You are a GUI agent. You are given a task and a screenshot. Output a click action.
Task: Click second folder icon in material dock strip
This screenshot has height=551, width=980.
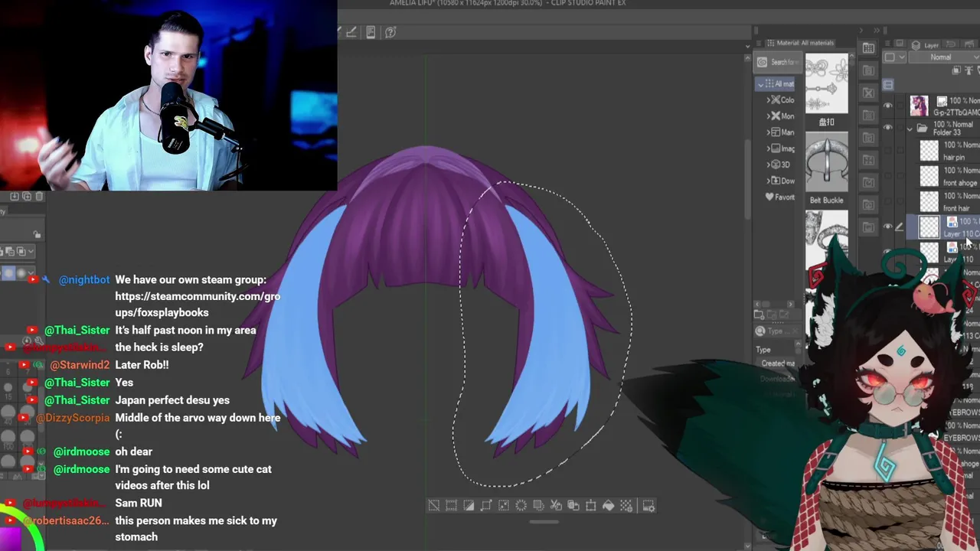(868, 70)
